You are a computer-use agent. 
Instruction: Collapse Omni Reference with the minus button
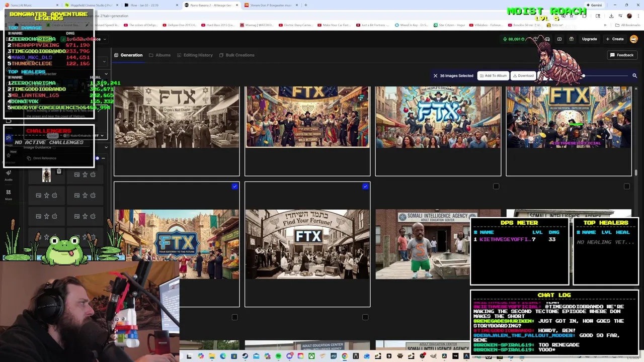(x=103, y=158)
